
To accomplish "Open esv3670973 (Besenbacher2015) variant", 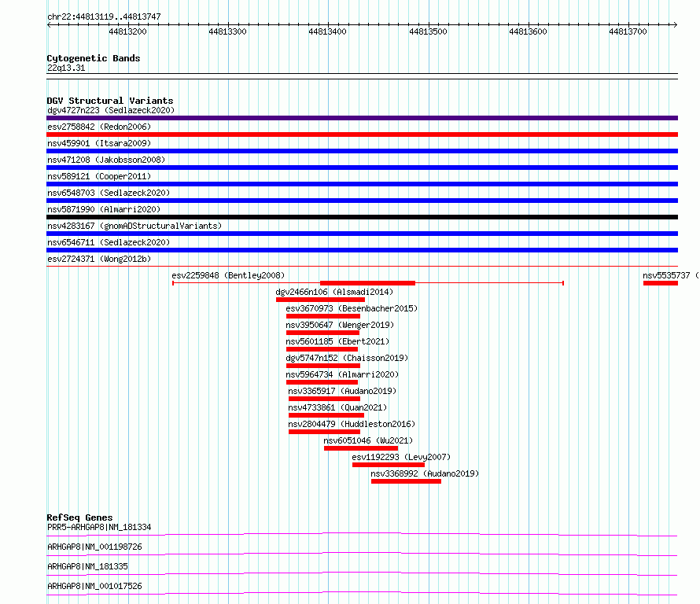I will [x=352, y=308].
